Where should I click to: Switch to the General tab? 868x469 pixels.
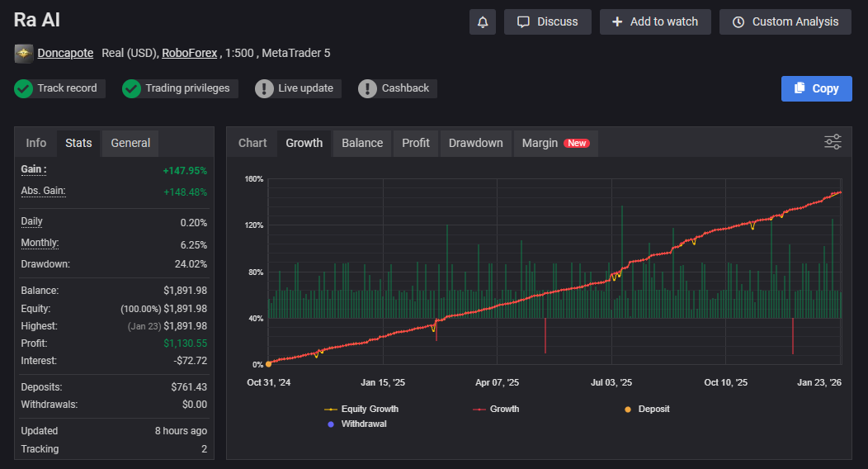(x=130, y=143)
